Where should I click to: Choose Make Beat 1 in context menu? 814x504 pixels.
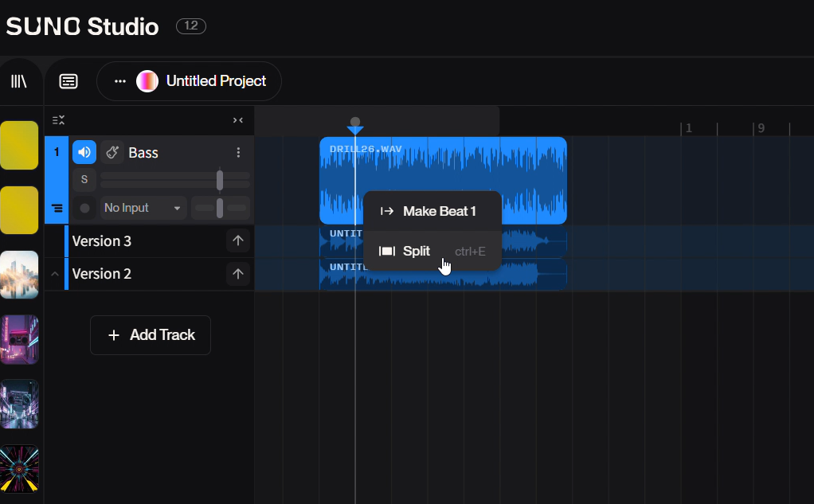pos(439,211)
